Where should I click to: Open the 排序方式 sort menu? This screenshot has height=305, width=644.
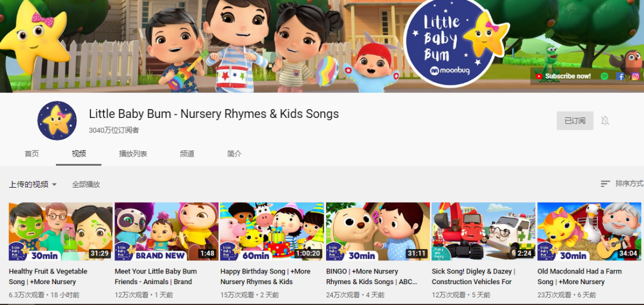(621, 183)
